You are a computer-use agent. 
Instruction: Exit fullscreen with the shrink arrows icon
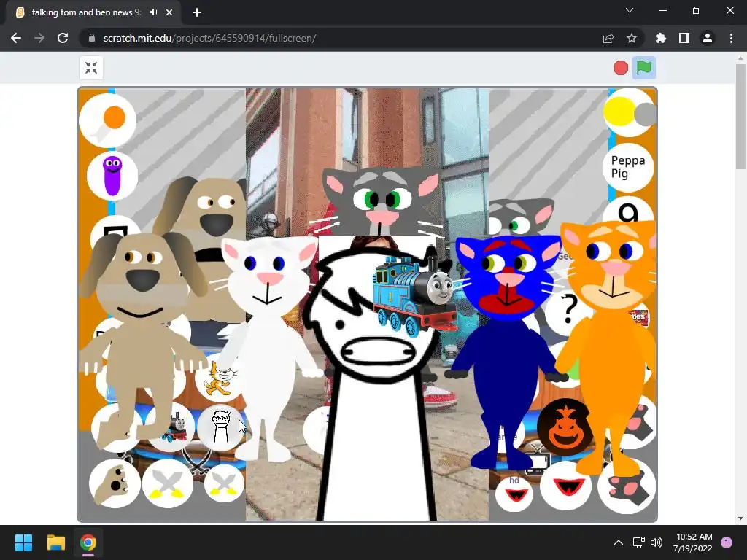coord(91,68)
